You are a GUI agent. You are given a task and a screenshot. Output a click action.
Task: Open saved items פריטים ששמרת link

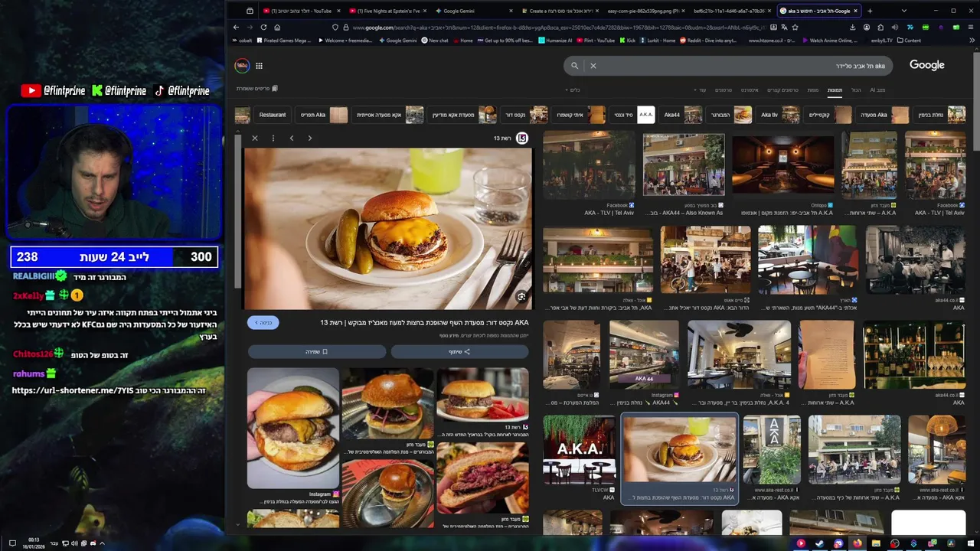coord(257,89)
